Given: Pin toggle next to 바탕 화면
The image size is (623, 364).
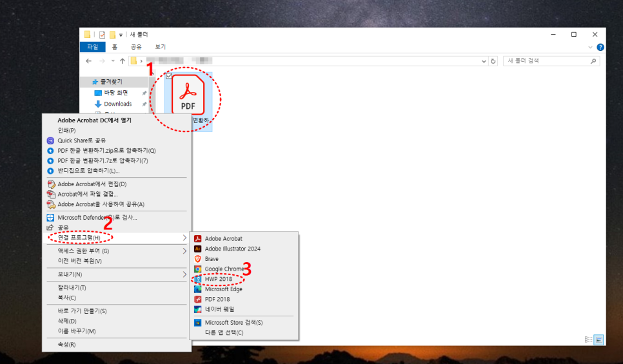Looking at the screenshot, I should click(144, 93).
